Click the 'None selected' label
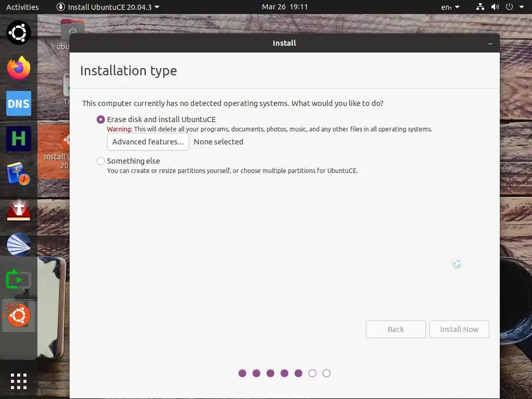The image size is (532, 399). 219,142
